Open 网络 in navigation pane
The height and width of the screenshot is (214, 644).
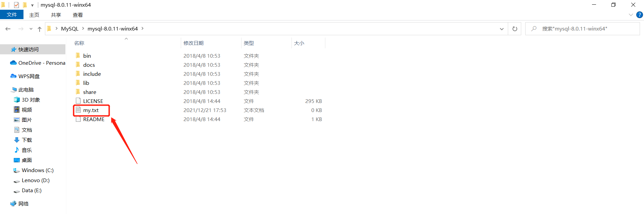[19, 204]
